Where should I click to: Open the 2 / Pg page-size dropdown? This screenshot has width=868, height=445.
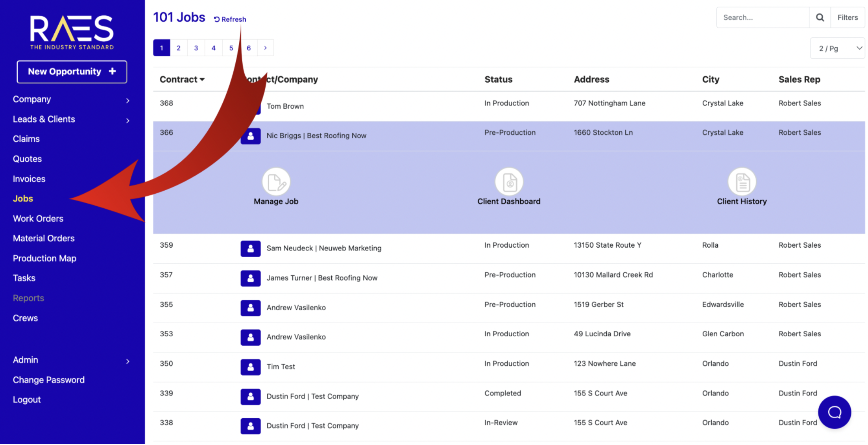click(838, 48)
